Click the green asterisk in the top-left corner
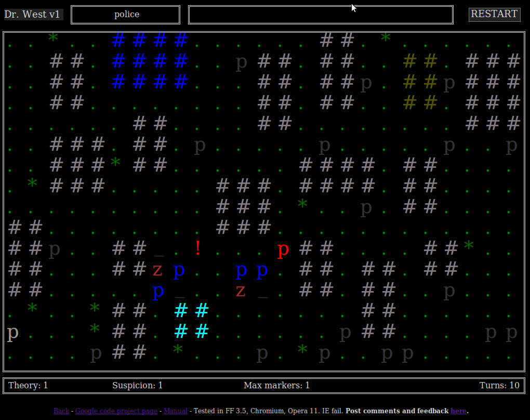530x420 pixels. (x=53, y=38)
